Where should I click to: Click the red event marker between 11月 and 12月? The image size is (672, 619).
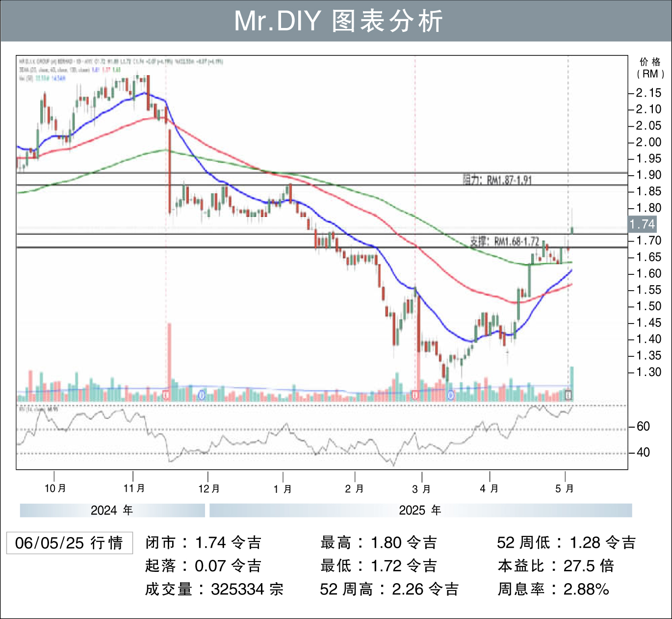pyautogui.click(x=166, y=395)
